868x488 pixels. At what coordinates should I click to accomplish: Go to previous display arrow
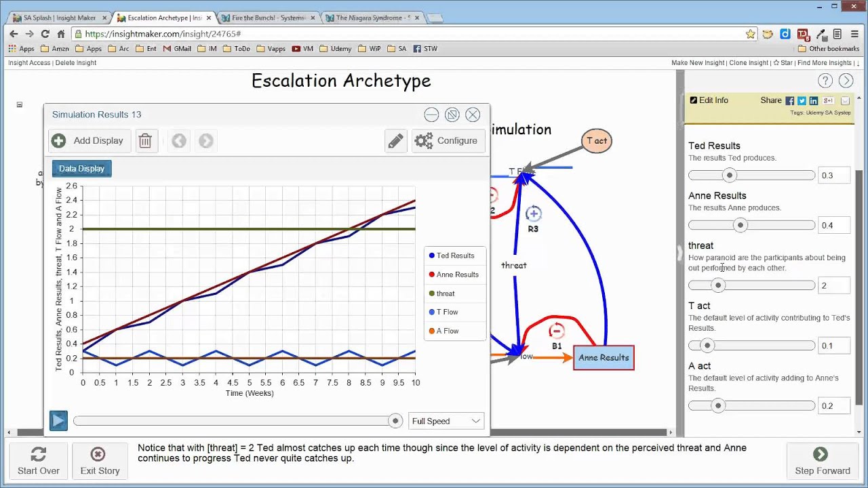179,141
